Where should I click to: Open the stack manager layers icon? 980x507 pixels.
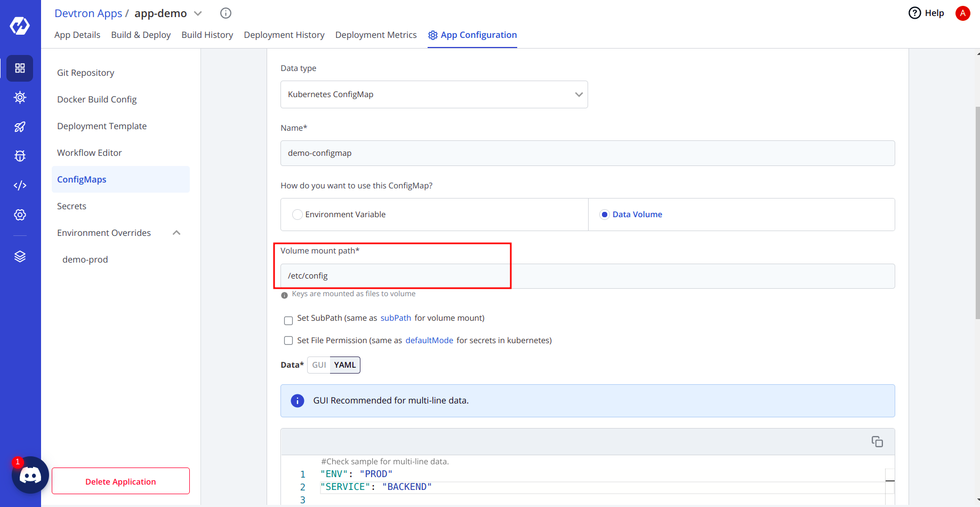click(x=20, y=257)
